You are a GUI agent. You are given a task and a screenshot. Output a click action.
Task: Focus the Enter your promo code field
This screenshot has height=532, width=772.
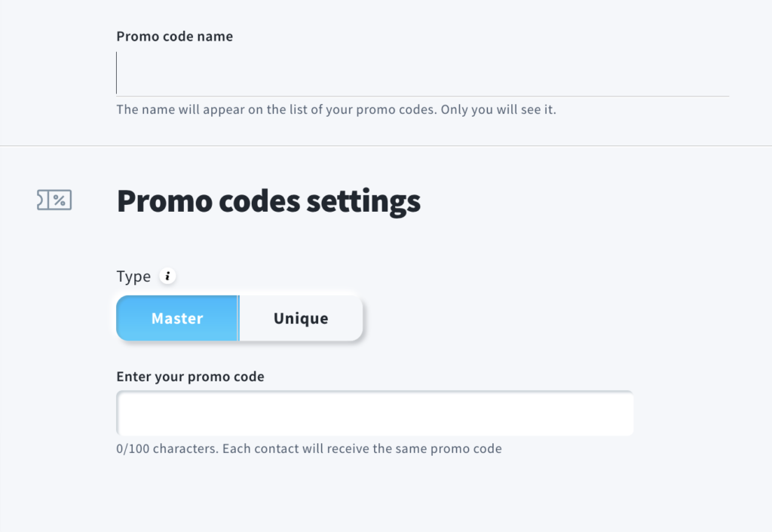click(375, 412)
